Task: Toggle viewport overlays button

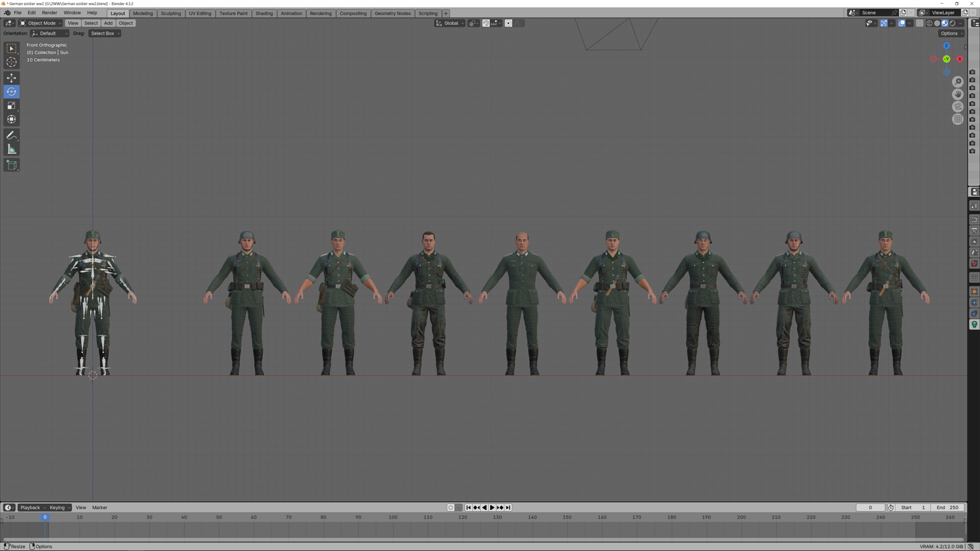Action: pos(902,24)
